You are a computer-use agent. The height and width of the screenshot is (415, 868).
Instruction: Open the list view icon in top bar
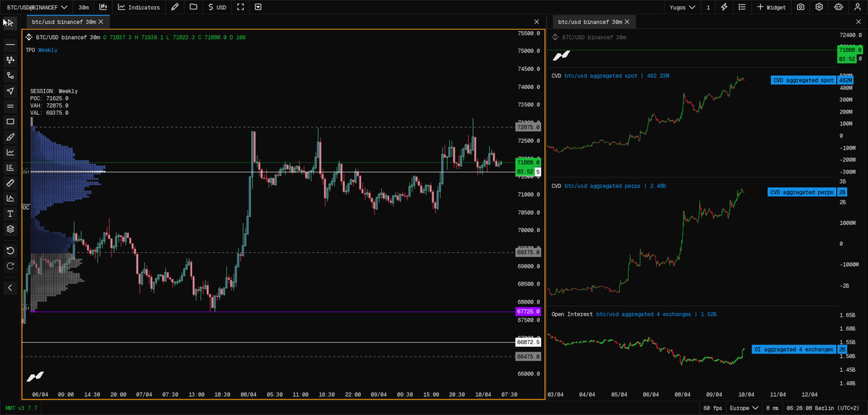(743, 7)
